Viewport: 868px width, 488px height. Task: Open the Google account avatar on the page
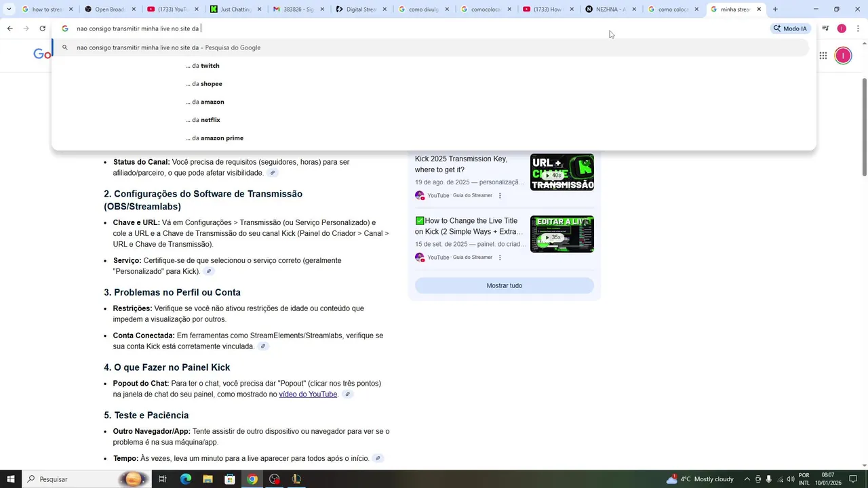[843, 56]
